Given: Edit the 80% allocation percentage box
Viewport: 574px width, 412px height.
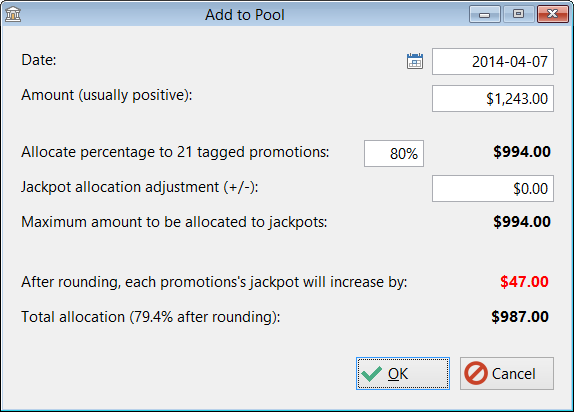Looking at the screenshot, I should click(x=394, y=153).
